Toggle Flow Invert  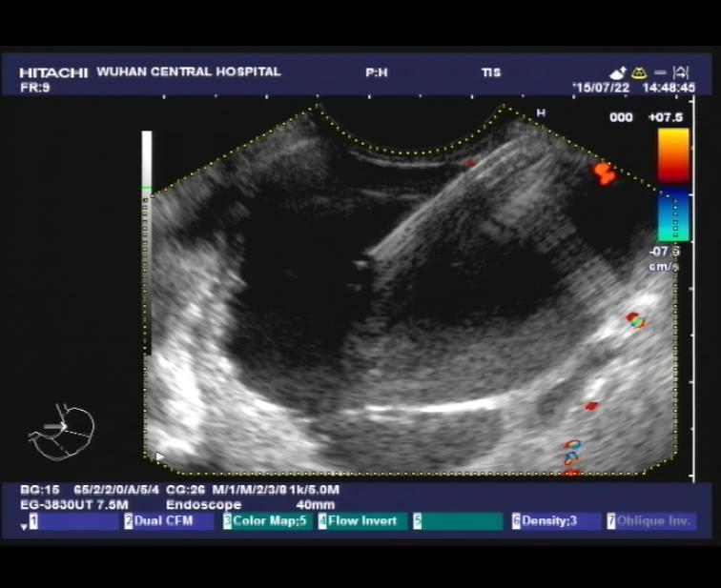(362, 521)
